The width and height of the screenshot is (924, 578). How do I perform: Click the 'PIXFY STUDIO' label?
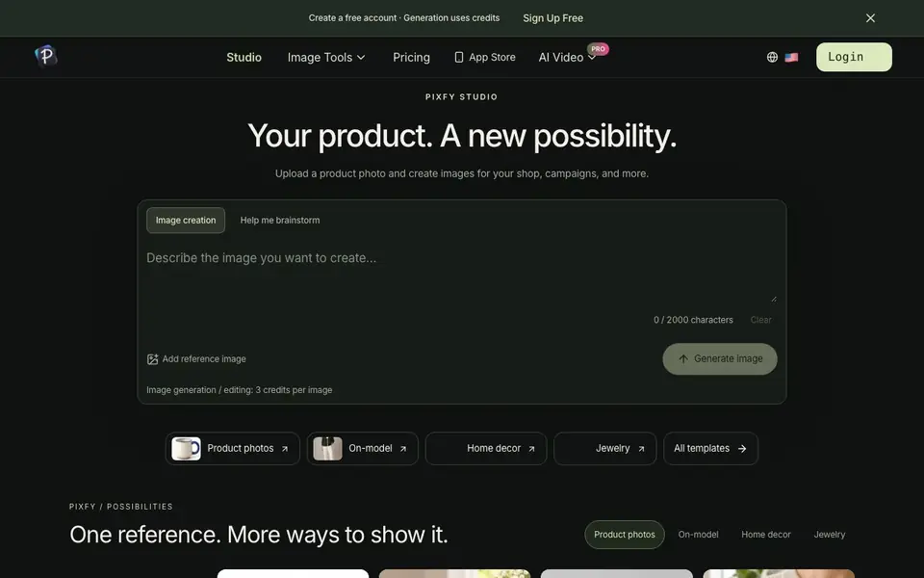coord(461,96)
